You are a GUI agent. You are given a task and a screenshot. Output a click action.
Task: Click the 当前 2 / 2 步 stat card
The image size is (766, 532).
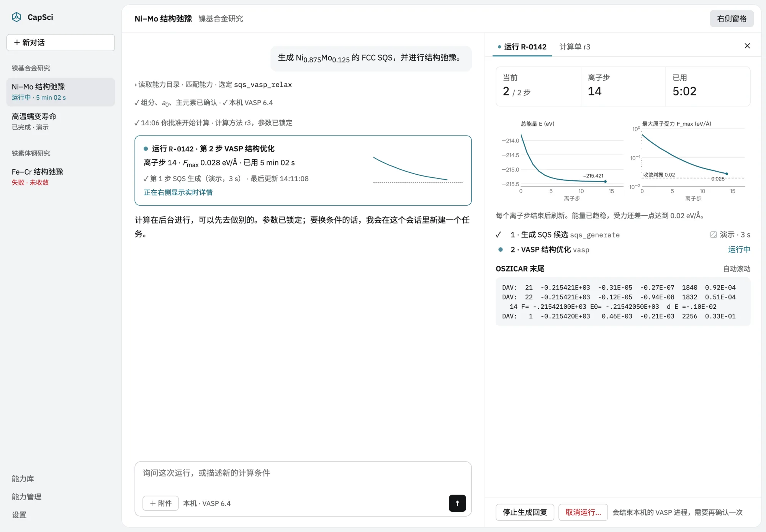[x=538, y=87]
